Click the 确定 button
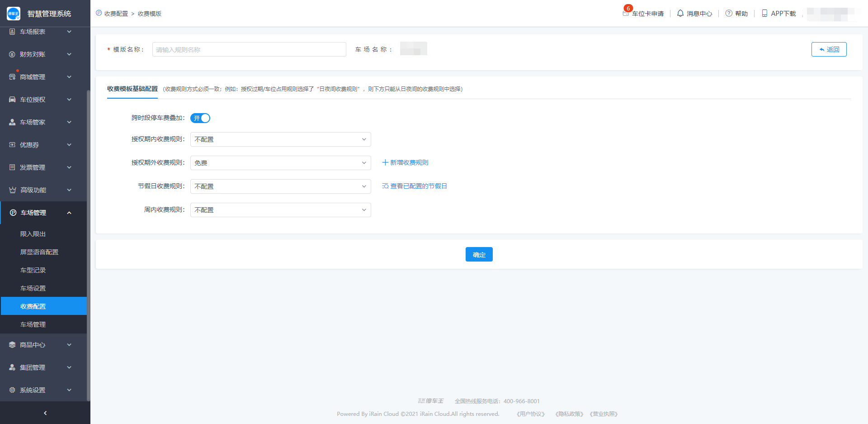868x424 pixels. click(x=479, y=254)
